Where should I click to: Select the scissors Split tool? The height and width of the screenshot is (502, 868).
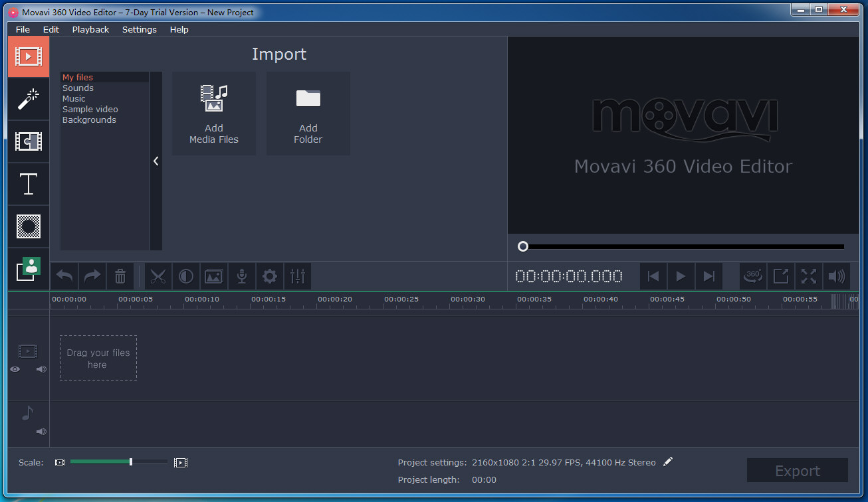[x=158, y=276]
